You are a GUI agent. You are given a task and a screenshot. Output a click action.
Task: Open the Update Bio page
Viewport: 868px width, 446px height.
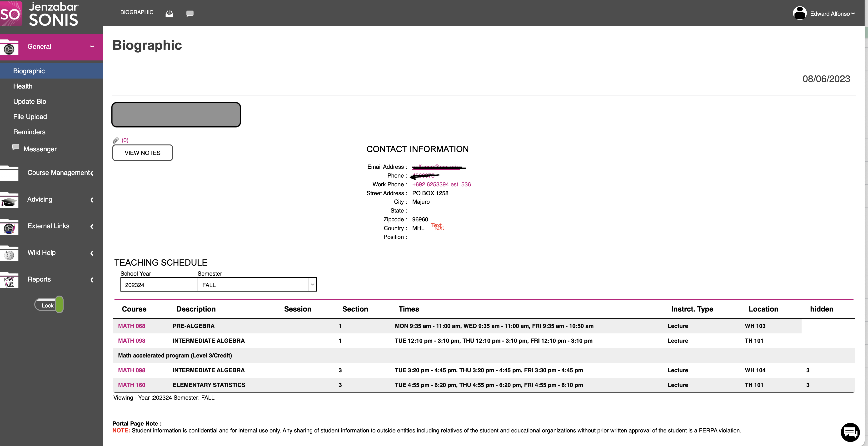(x=30, y=101)
